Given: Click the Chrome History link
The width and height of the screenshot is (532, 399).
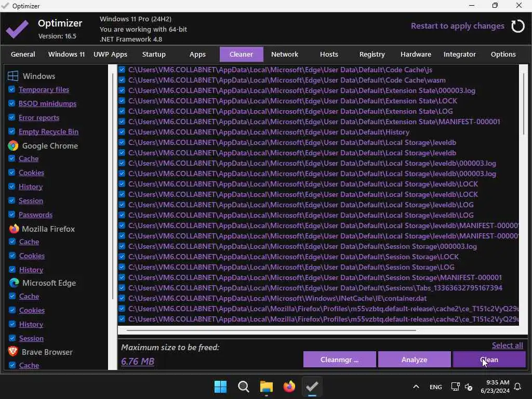Looking at the screenshot, I should pos(31,187).
